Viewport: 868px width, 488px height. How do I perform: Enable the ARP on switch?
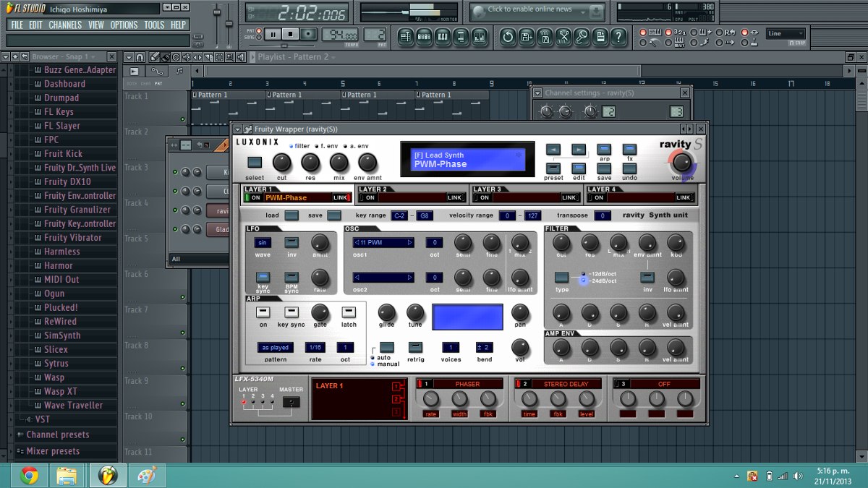click(263, 312)
